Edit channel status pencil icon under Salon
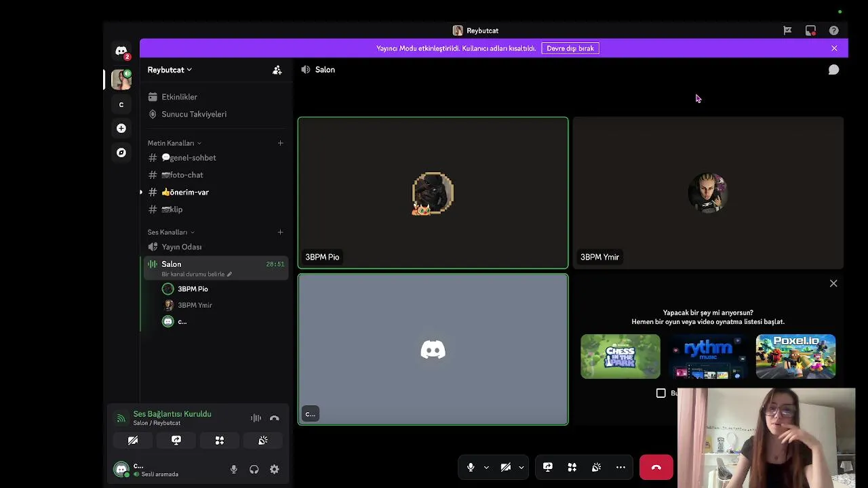Image resolution: width=868 pixels, height=488 pixels. click(229, 274)
